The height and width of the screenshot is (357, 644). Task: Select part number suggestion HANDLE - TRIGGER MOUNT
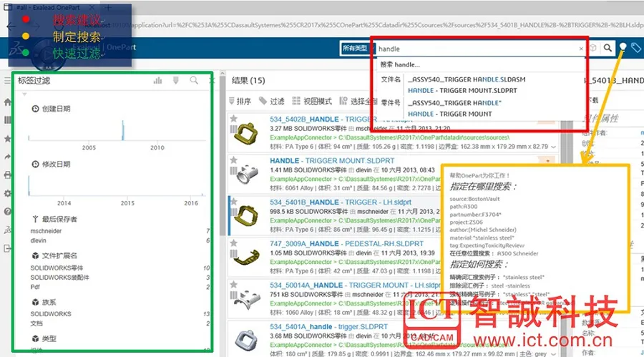pyautogui.click(x=450, y=114)
